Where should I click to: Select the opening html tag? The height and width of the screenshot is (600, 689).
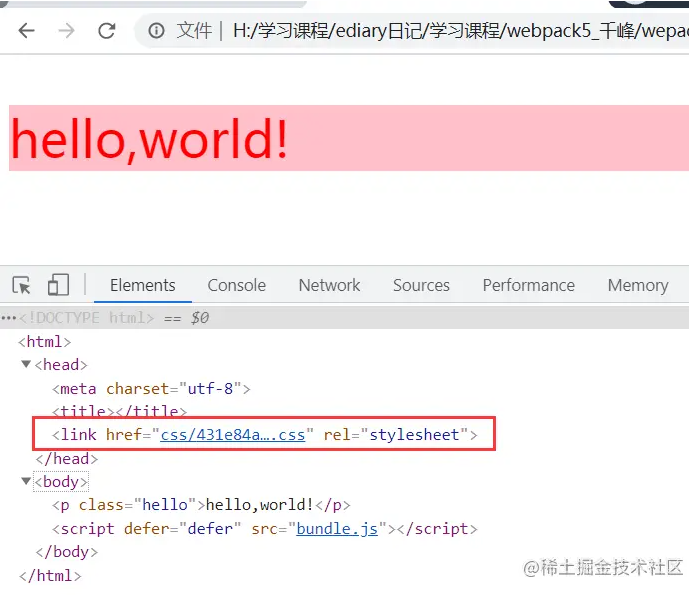tap(44, 342)
